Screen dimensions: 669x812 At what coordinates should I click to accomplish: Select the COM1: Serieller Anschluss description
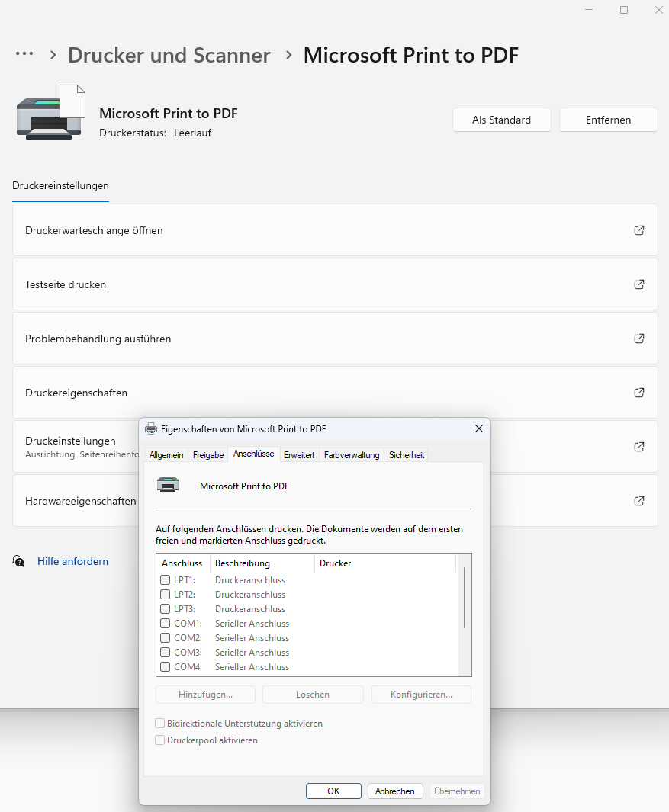point(252,624)
